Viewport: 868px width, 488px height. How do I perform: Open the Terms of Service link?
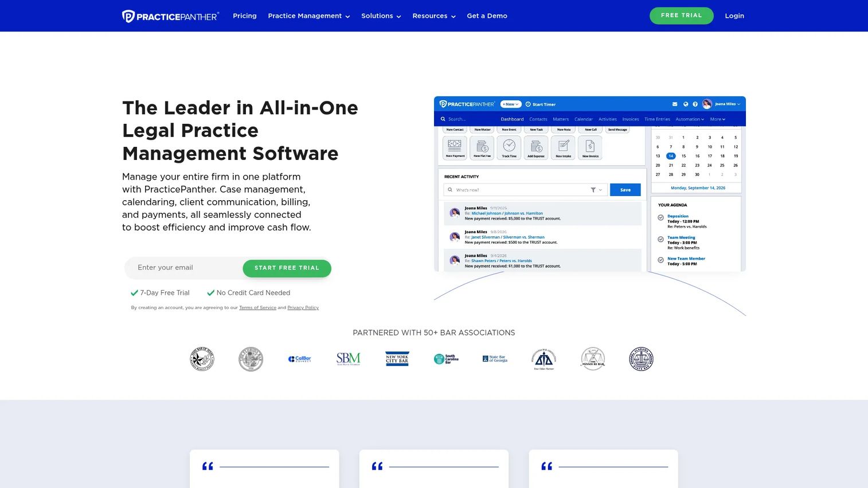(x=257, y=308)
